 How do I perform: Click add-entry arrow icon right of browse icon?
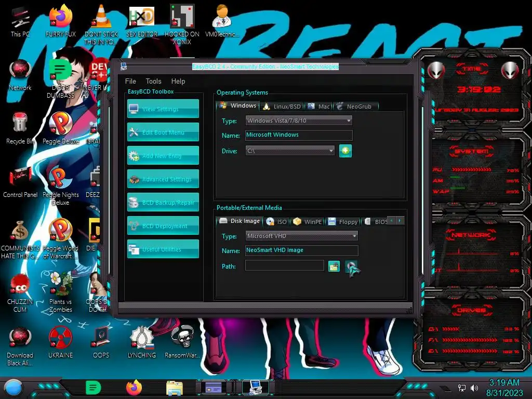(x=352, y=267)
